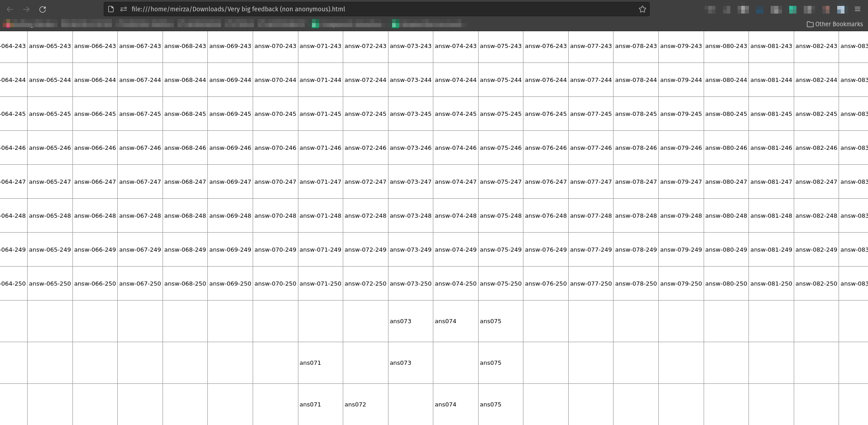This screenshot has width=868, height=425.
Task: Select cell answ-072-250
Action: (365, 283)
